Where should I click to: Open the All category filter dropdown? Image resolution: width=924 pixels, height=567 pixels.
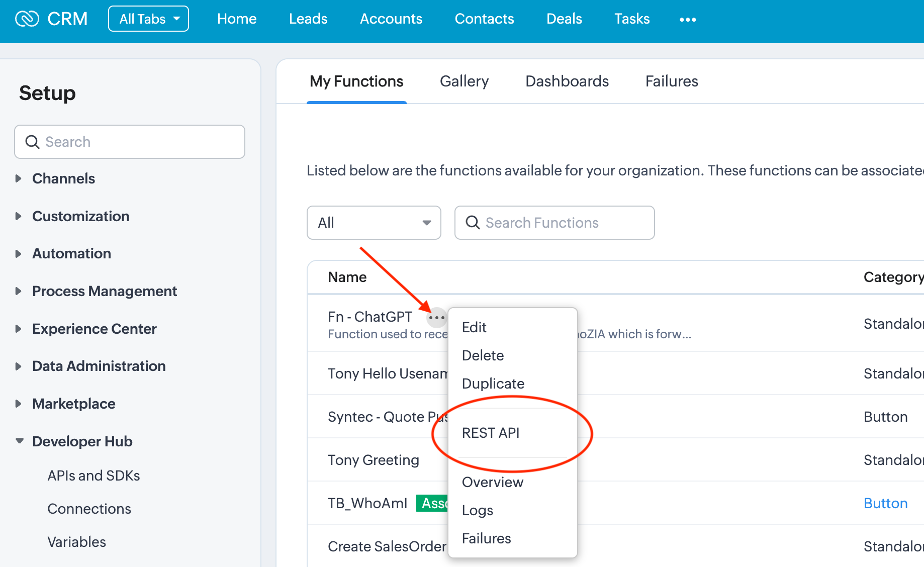(374, 223)
